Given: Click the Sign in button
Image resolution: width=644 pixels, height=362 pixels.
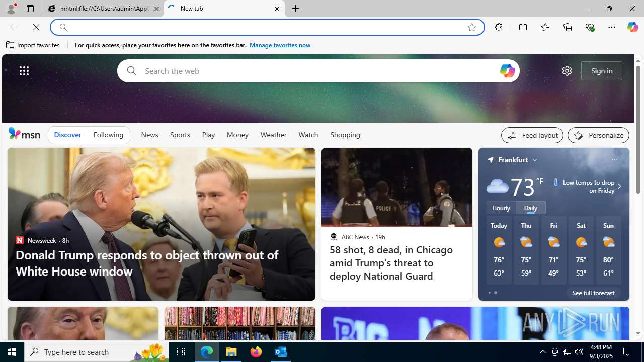Looking at the screenshot, I should tap(602, 71).
